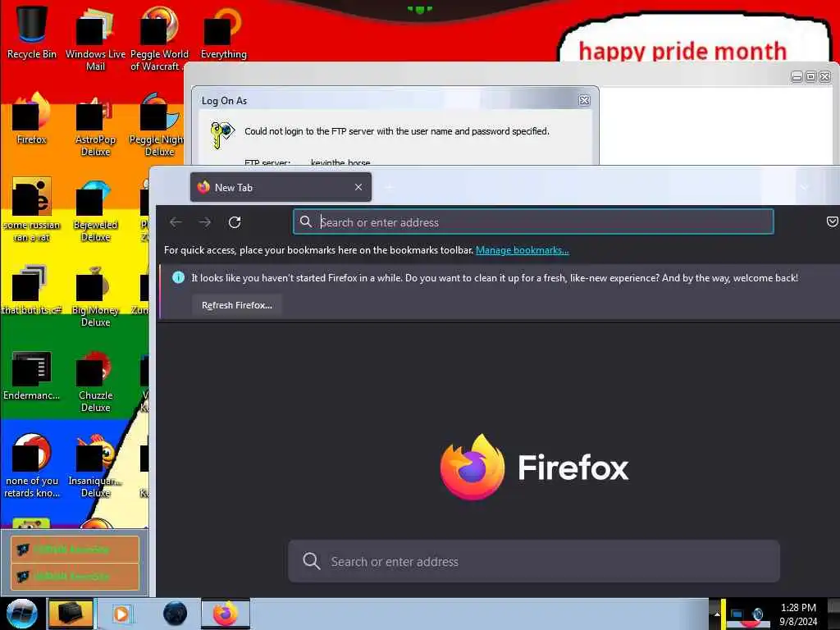840x630 pixels.
Task: Open the Windows Start orb
Action: pos(21,614)
